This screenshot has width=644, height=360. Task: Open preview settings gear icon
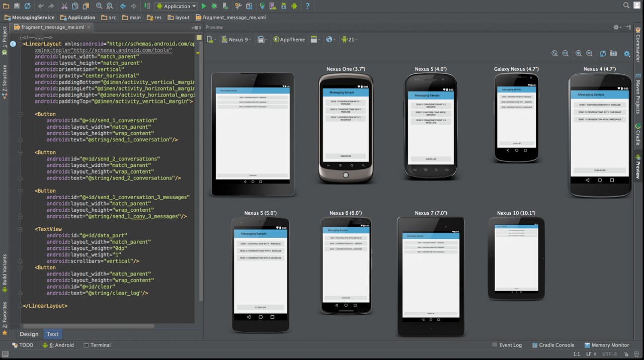tap(627, 53)
